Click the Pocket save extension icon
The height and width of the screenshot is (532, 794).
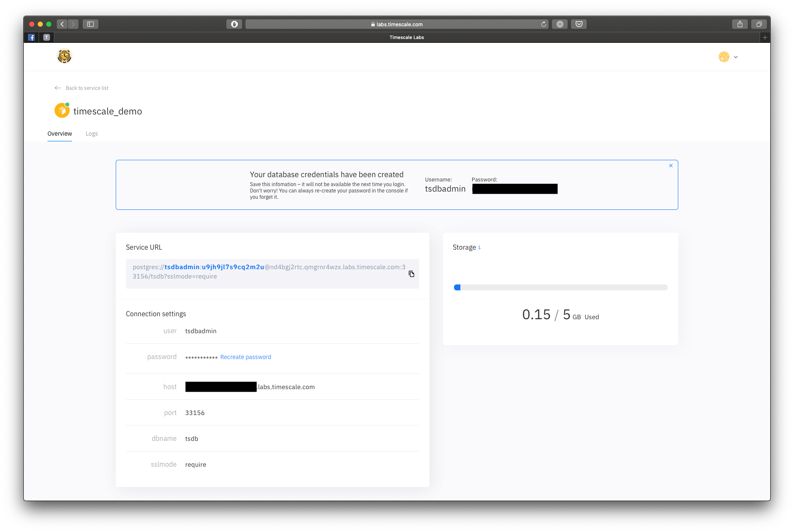tap(579, 24)
